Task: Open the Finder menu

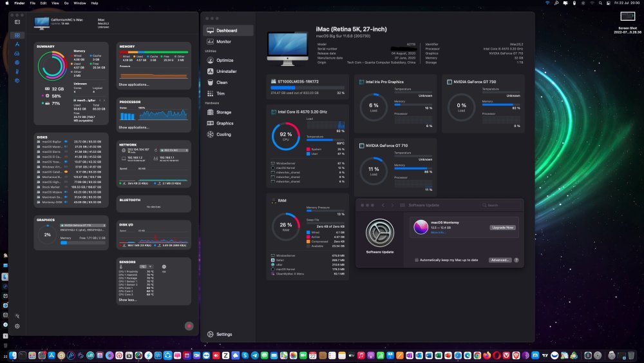Action: 19,3
